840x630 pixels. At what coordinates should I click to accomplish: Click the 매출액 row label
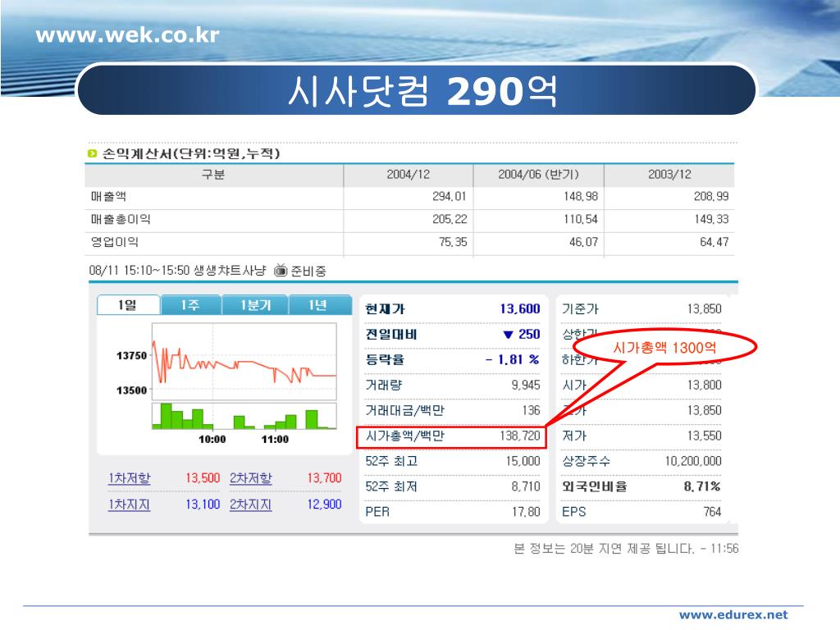click(x=108, y=197)
